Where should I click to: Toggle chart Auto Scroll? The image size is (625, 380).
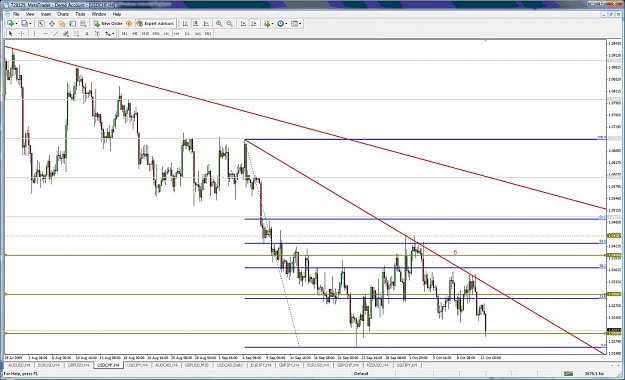tap(243, 24)
